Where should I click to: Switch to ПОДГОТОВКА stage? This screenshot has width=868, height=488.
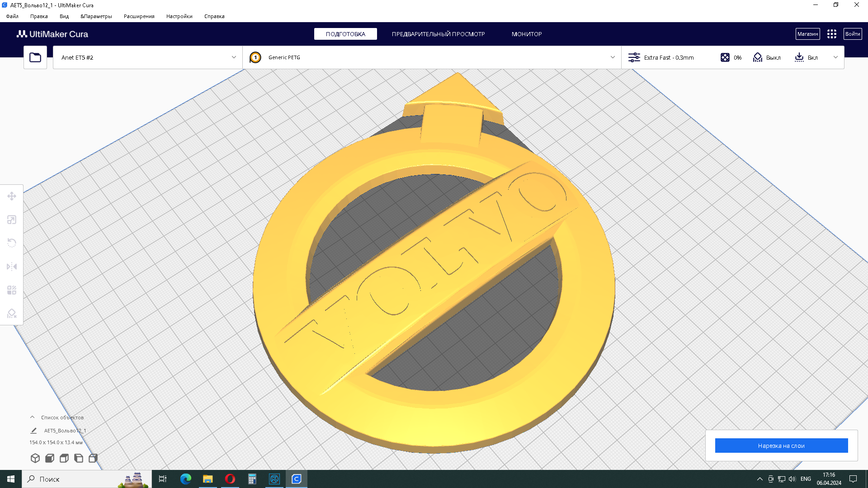coord(345,34)
